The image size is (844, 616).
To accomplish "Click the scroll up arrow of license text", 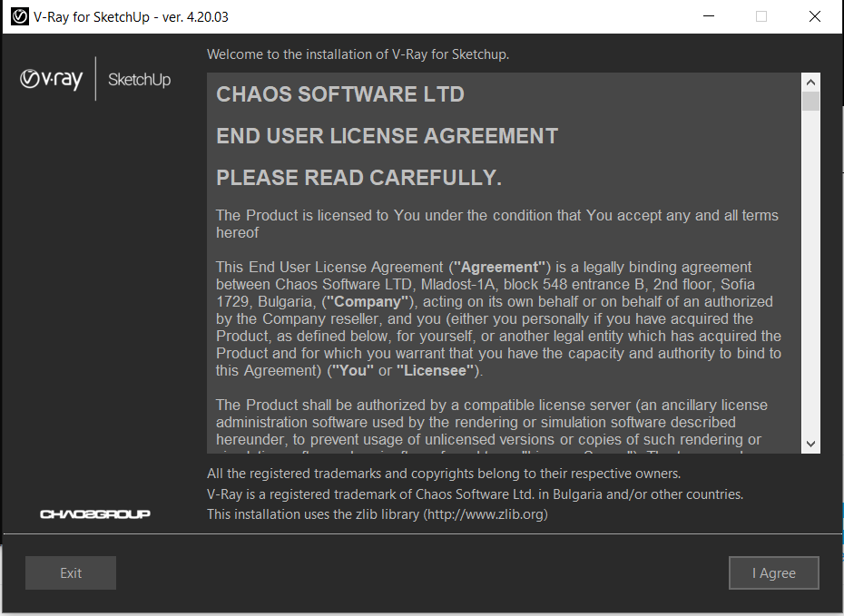I will click(810, 83).
